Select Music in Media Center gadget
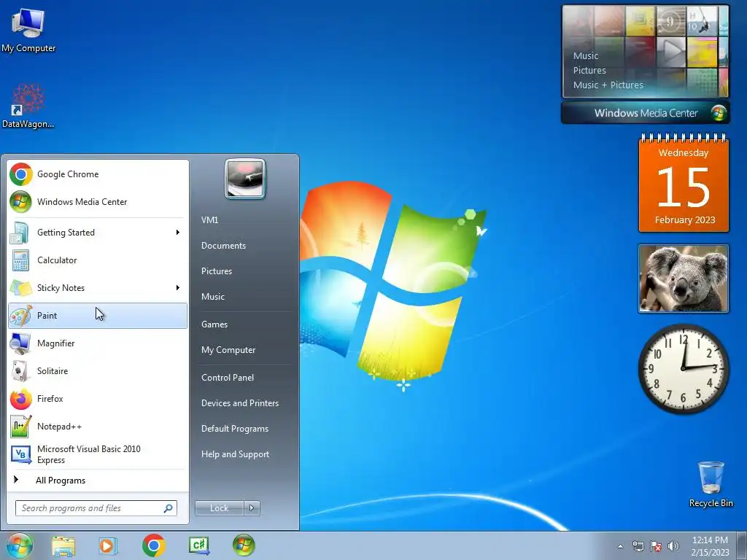 coord(586,55)
